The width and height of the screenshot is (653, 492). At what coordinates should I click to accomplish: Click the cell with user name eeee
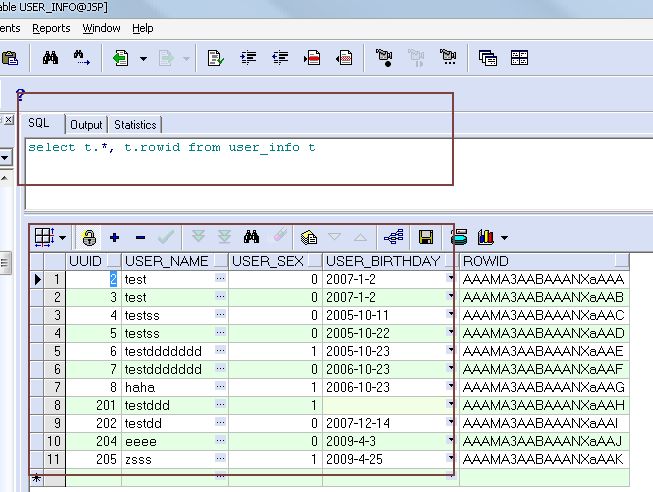(x=175, y=441)
